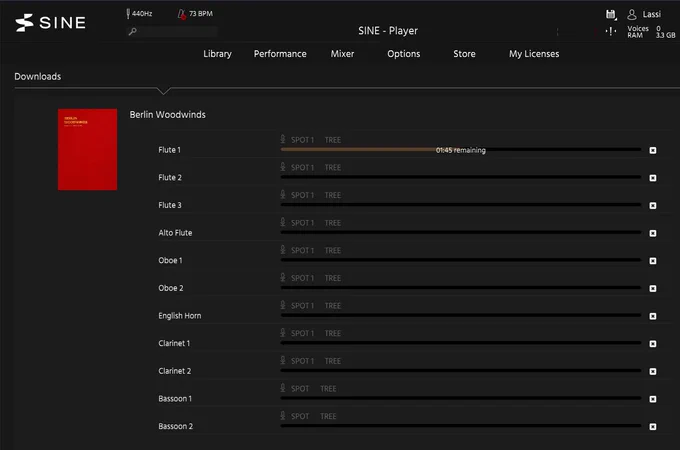Select the English Horn instrument name

pos(180,316)
